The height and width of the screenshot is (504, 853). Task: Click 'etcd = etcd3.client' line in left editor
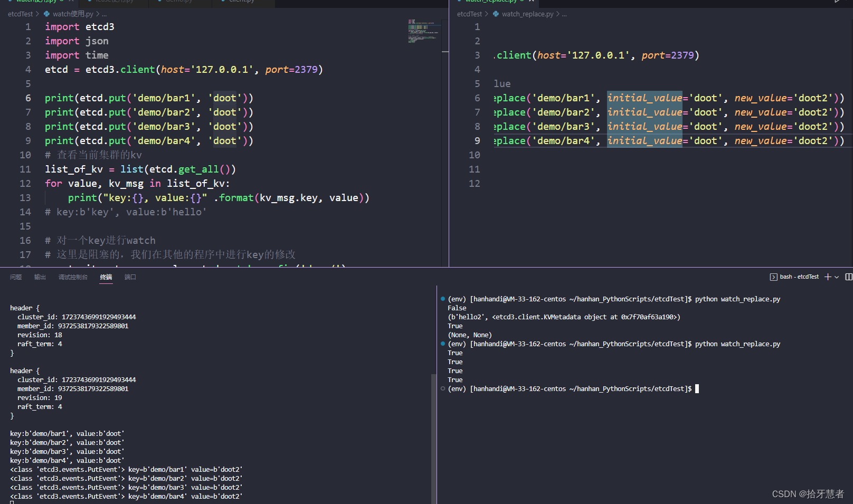point(184,70)
